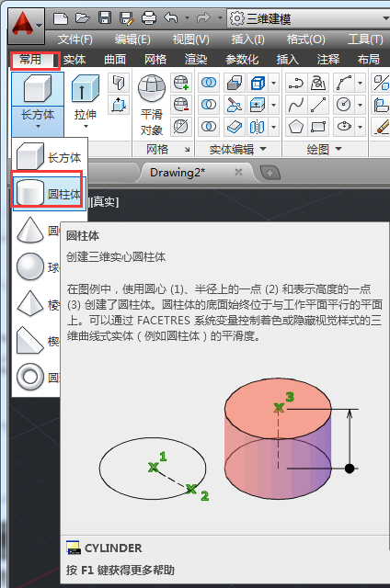
Task: Switch to the 实体 ribbon tab
Action: point(75,59)
